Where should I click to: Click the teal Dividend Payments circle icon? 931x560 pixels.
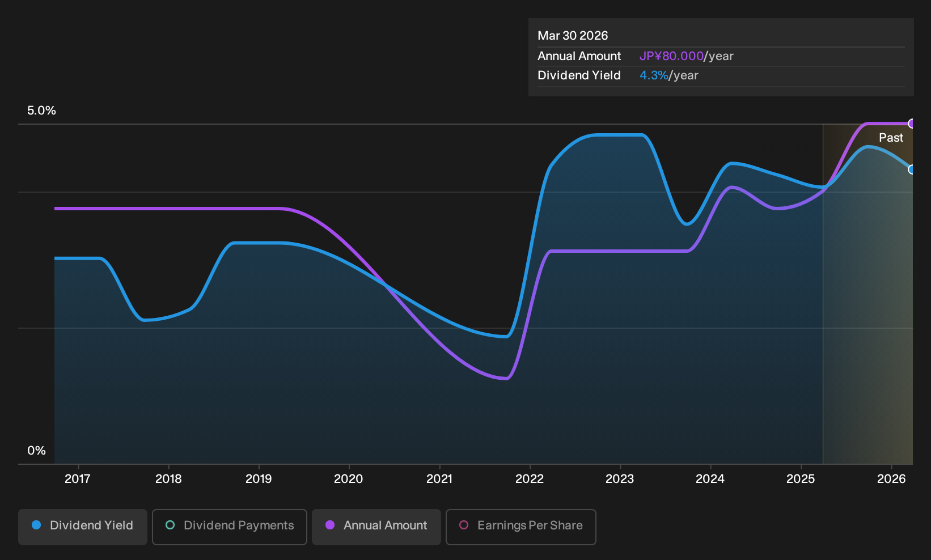(x=170, y=525)
